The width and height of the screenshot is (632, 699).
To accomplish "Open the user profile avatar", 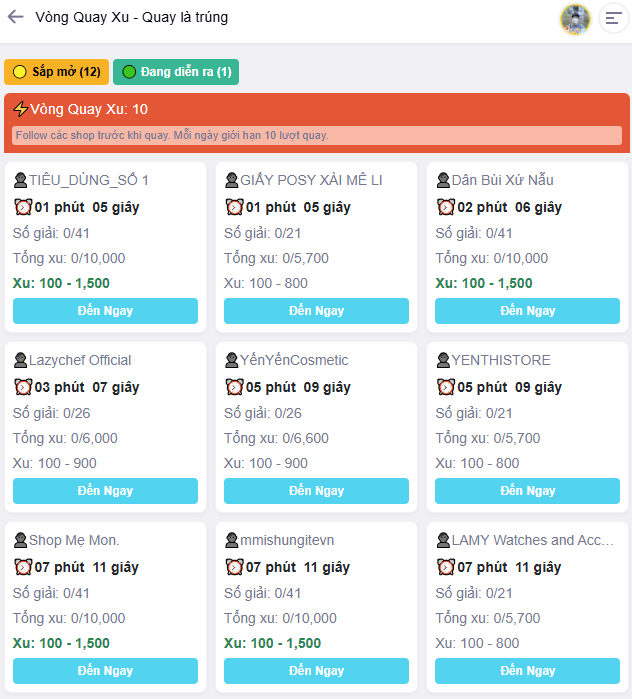I will click(x=575, y=18).
